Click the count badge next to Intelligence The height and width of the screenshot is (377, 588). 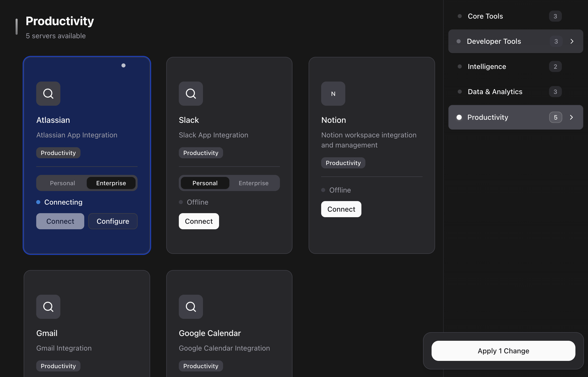[555, 66]
